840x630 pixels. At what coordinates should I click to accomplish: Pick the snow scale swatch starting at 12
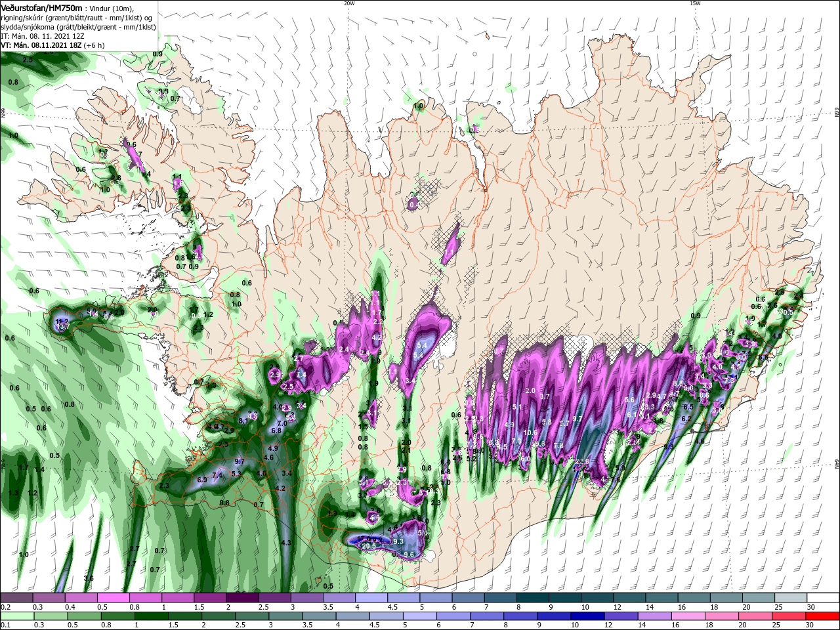(x=629, y=598)
